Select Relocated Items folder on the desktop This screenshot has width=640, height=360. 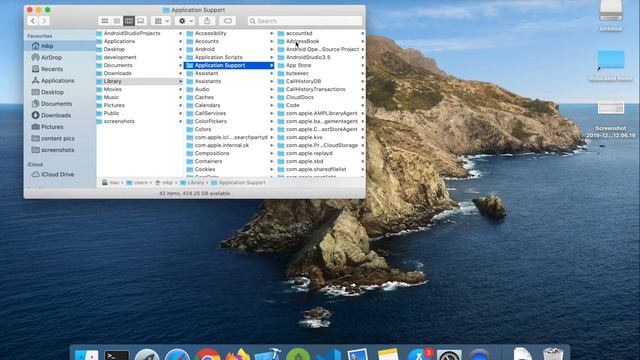click(x=611, y=65)
